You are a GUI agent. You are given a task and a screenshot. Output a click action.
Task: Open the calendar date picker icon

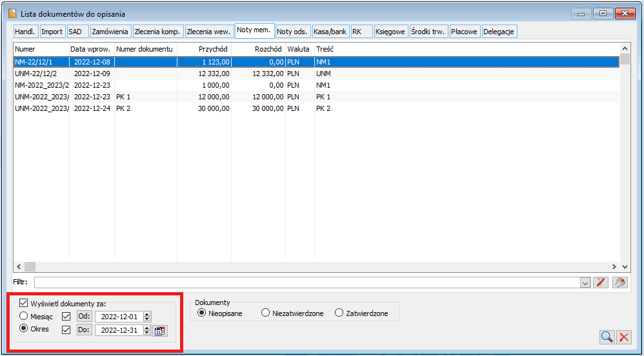pos(160,331)
